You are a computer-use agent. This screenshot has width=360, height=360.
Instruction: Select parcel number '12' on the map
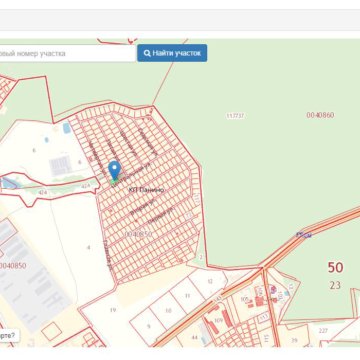[210, 281]
